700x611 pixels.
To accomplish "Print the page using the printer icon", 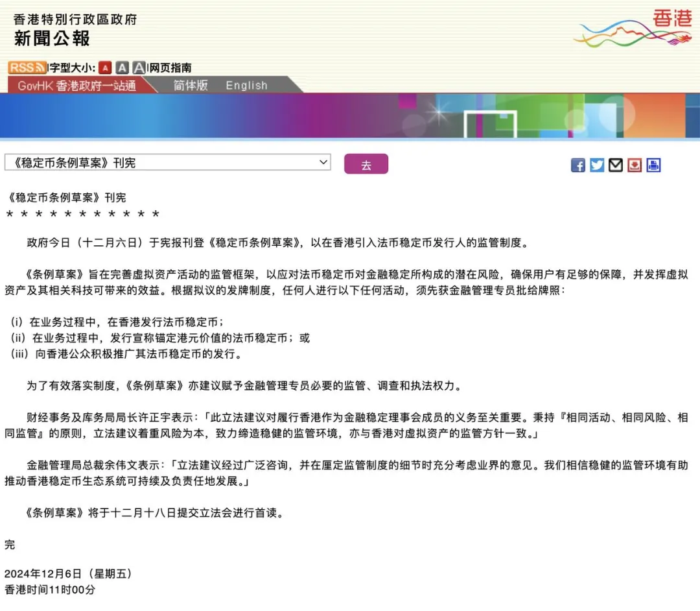I will [x=653, y=165].
